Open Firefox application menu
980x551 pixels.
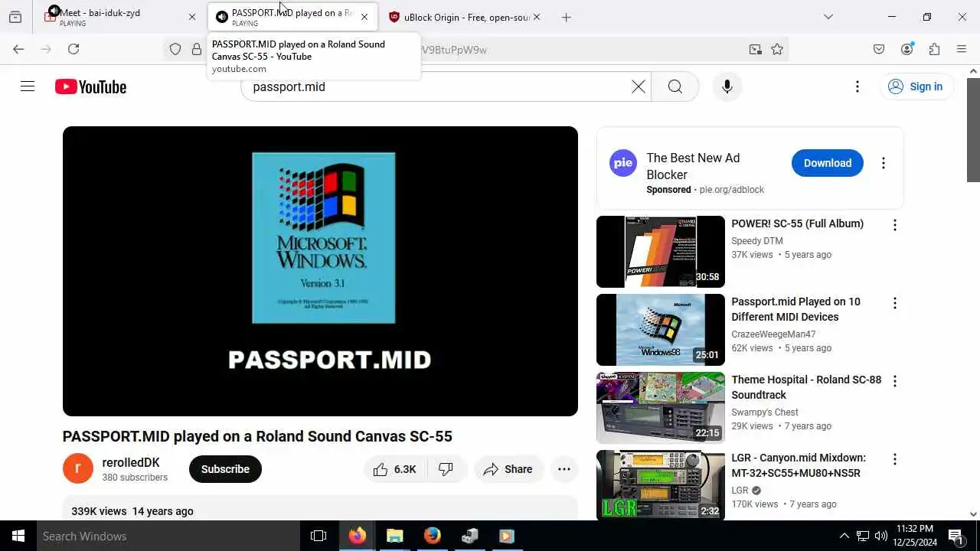(x=962, y=49)
